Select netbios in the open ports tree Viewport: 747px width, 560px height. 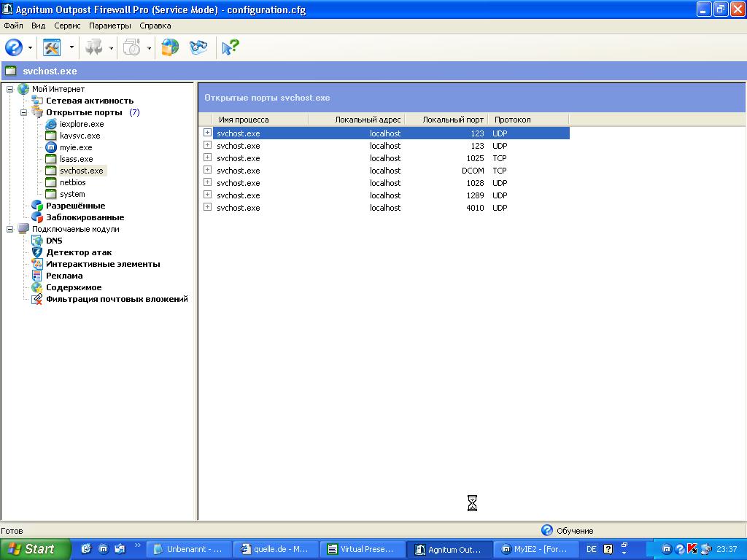pyautogui.click(x=72, y=182)
